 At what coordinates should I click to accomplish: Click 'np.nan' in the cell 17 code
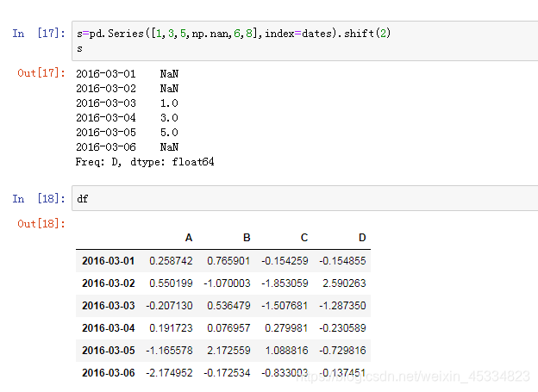[x=210, y=34]
